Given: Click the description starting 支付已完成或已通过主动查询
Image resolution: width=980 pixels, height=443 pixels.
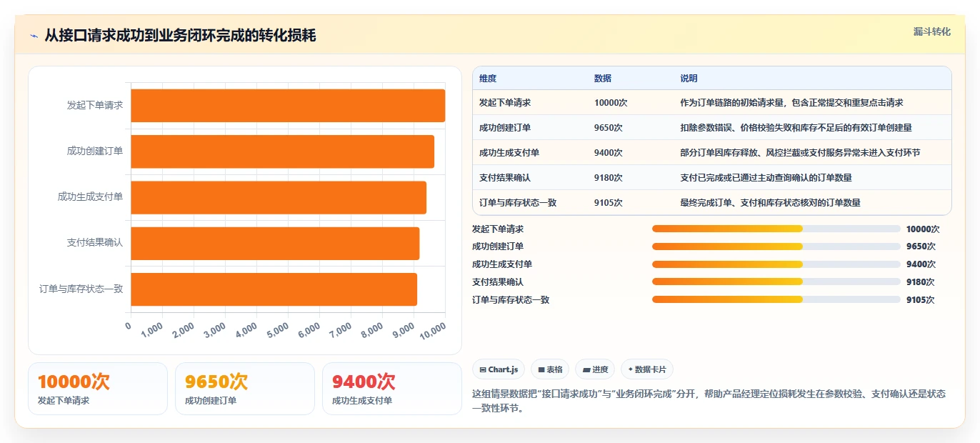Looking at the screenshot, I should 766,178.
